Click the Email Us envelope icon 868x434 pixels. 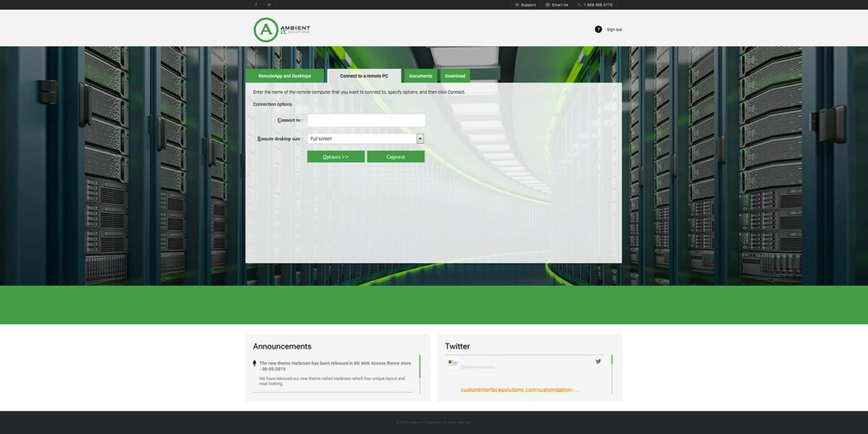pyautogui.click(x=547, y=5)
